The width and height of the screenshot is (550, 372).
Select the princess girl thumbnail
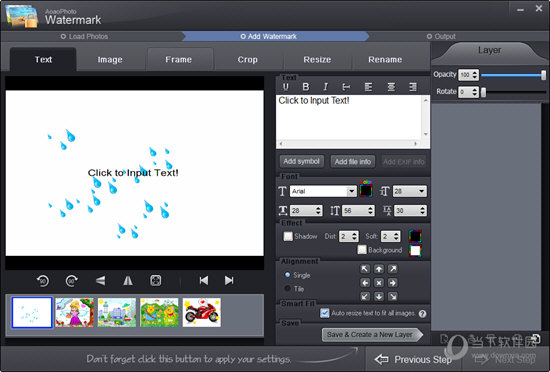[x=75, y=312]
